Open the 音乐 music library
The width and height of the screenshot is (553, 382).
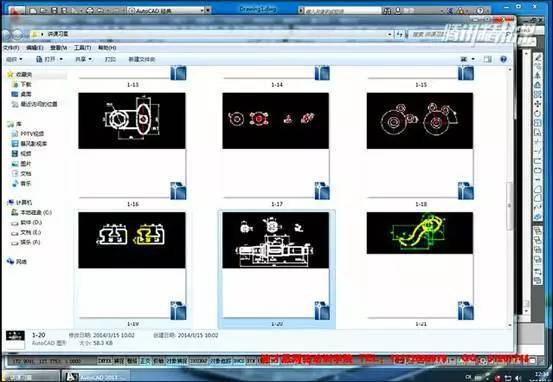coord(22,183)
